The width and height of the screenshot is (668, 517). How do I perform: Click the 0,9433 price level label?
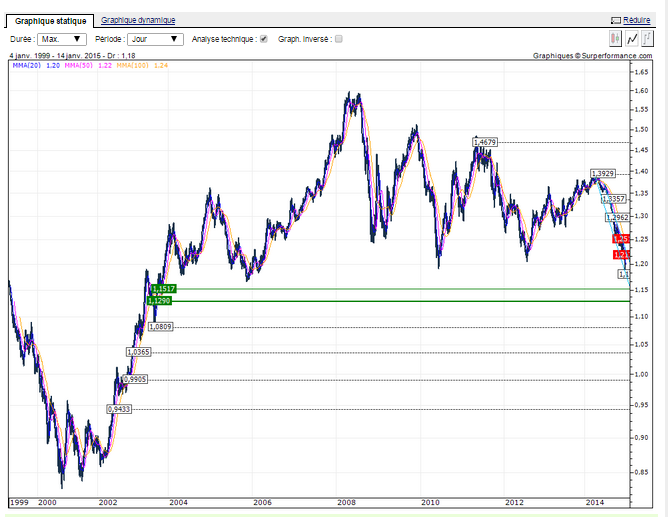pos(119,409)
